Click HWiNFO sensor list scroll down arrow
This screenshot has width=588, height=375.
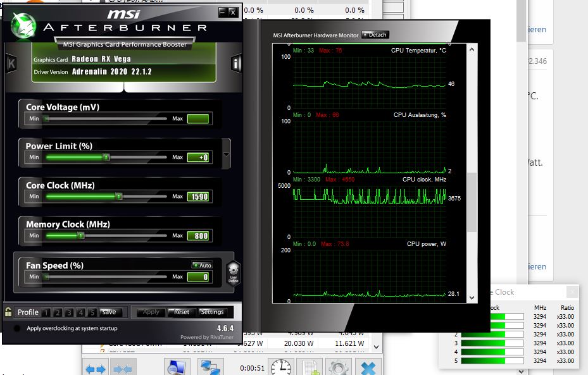(376, 347)
